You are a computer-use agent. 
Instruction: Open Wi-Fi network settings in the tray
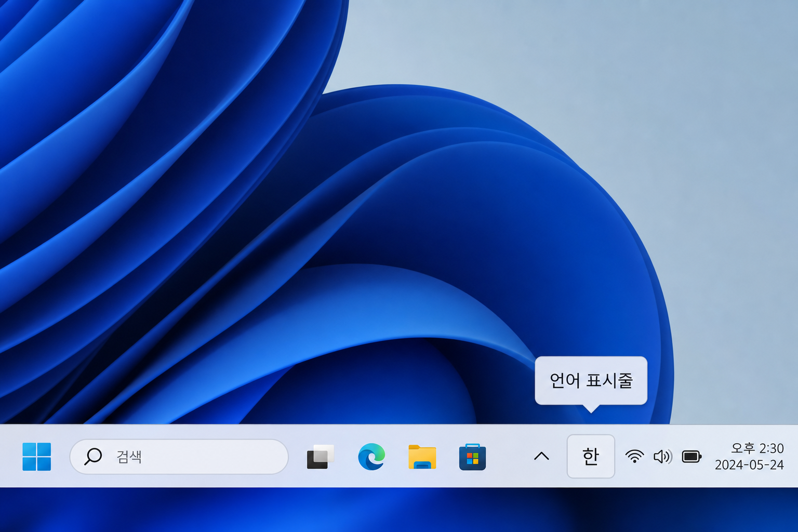634,456
